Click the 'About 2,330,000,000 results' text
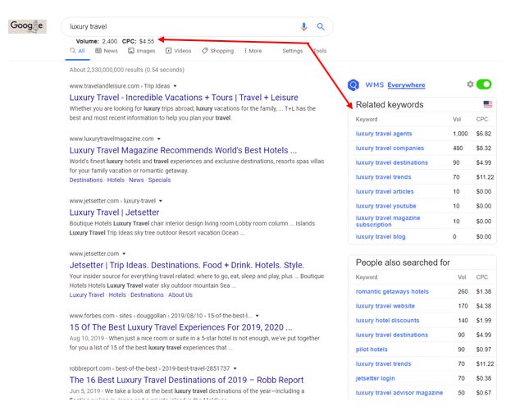515x420 pixels. pos(127,70)
